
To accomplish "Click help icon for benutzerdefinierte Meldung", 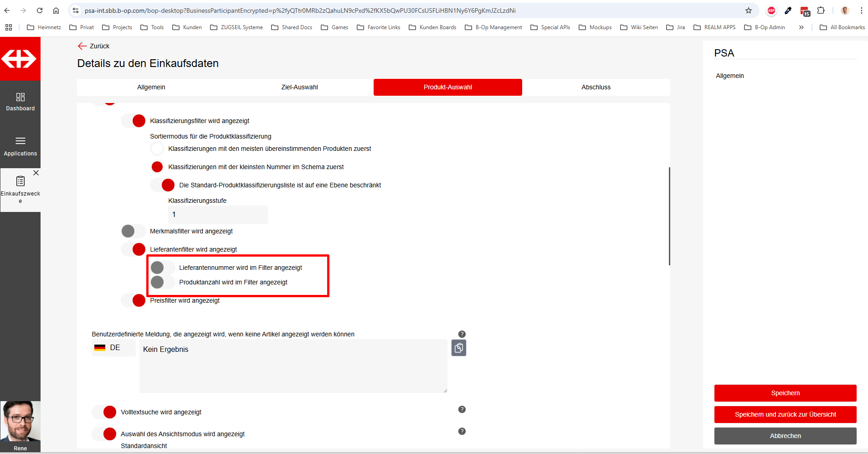I will (462, 334).
